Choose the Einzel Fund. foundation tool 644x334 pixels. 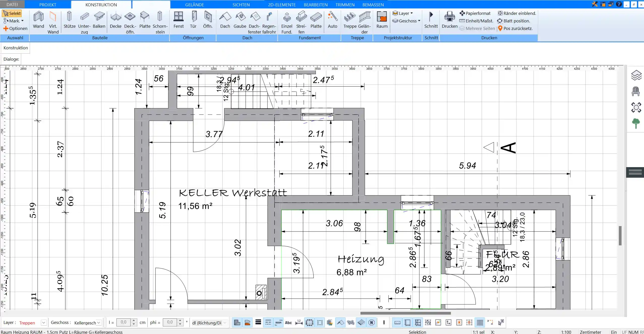287,22
